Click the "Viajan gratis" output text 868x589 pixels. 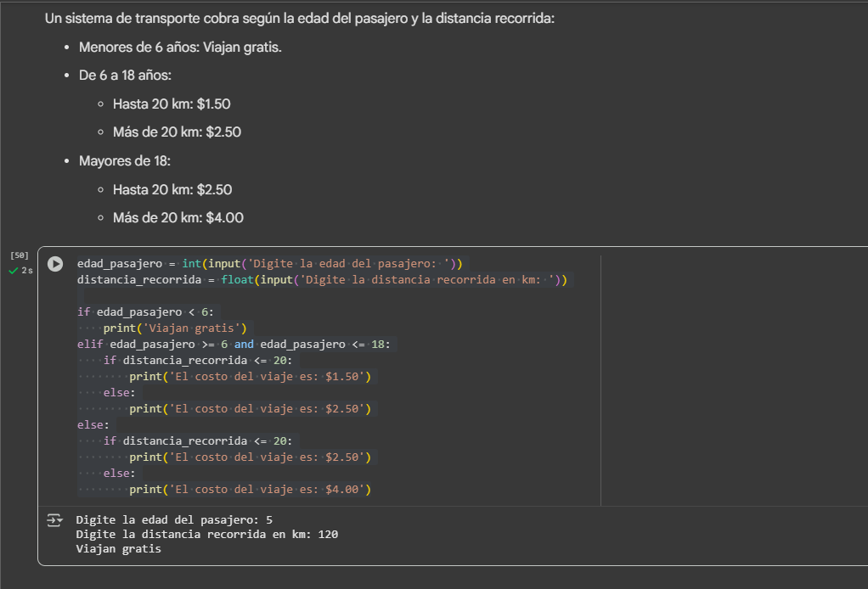[118, 548]
